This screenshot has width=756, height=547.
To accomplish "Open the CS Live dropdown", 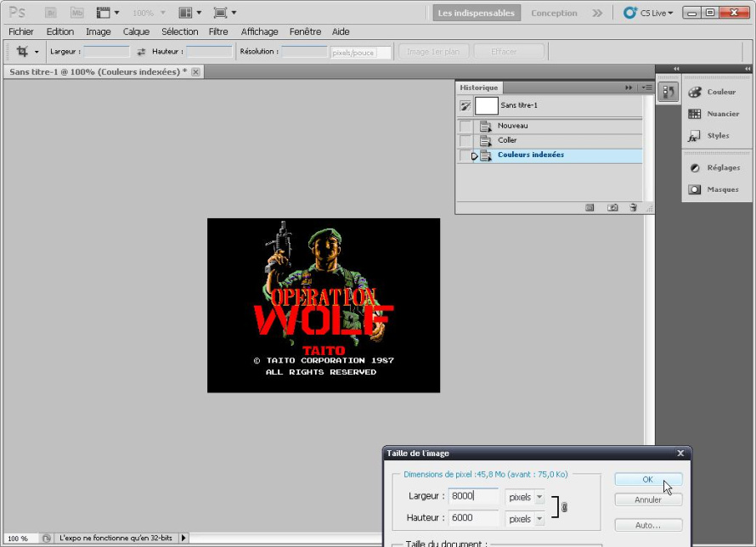I will 647,13.
